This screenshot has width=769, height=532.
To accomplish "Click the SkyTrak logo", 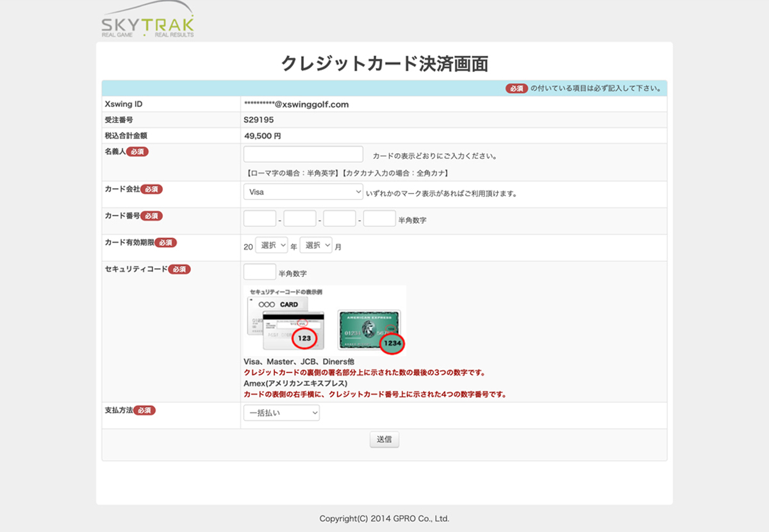I will coord(147,23).
